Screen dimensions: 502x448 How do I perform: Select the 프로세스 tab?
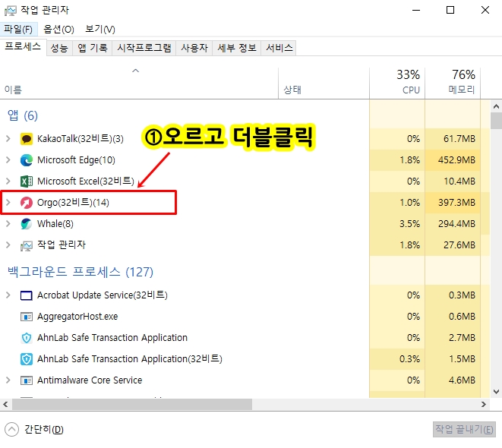(x=23, y=47)
